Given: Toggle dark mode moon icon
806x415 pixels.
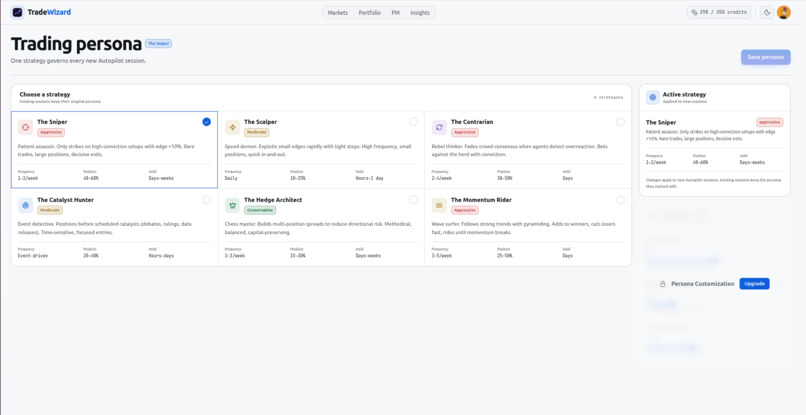Looking at the screenshot, I should [767, 12].
